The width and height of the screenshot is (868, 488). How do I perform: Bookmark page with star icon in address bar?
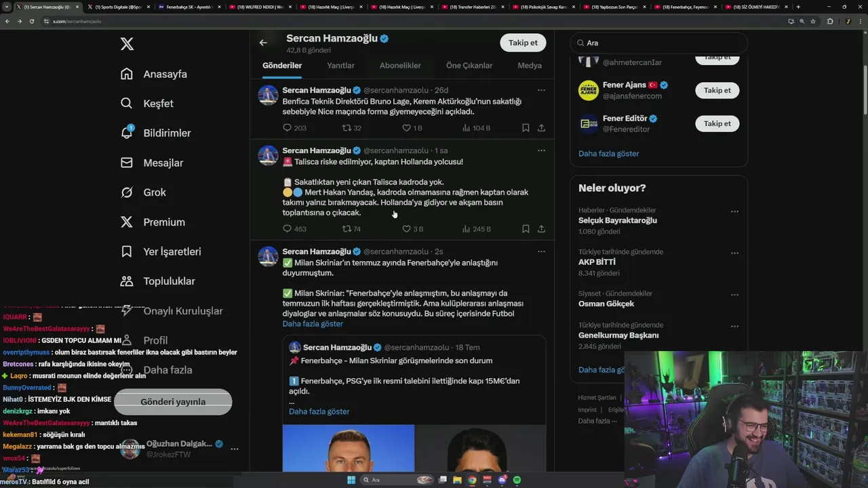(x=813, y=21)
